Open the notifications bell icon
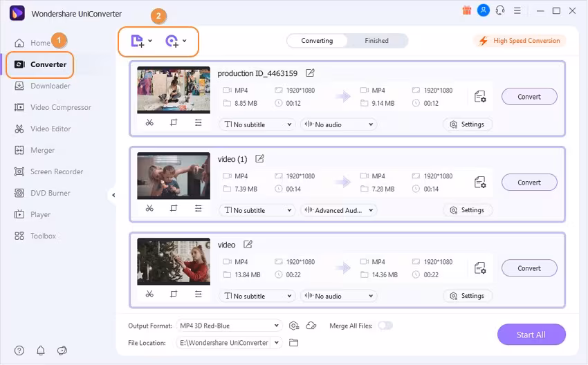This screenshot has height=365, width=588. [41, 350]
